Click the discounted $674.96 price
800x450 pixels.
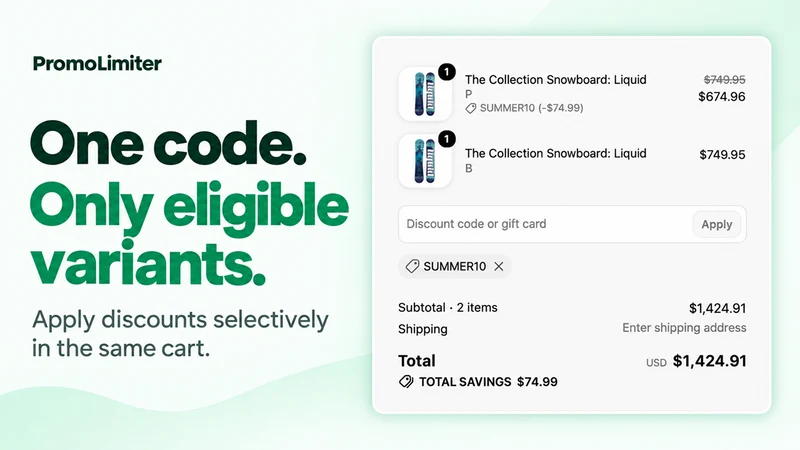[x=721, y=96]
